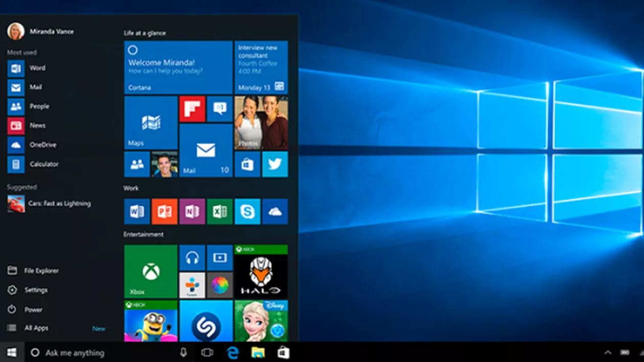
Task: Open the Frozen Disney game tile
Action: 261,321
